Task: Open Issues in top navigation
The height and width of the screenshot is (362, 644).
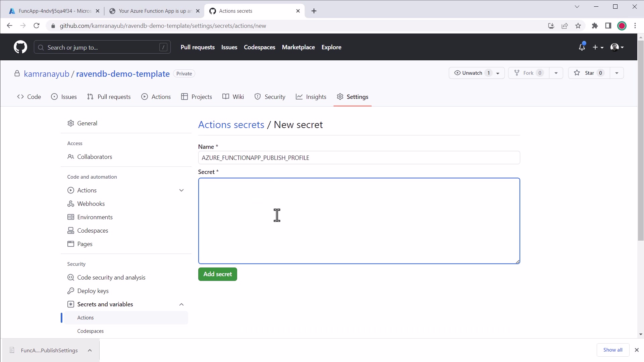Action: (x=229, y=47)
